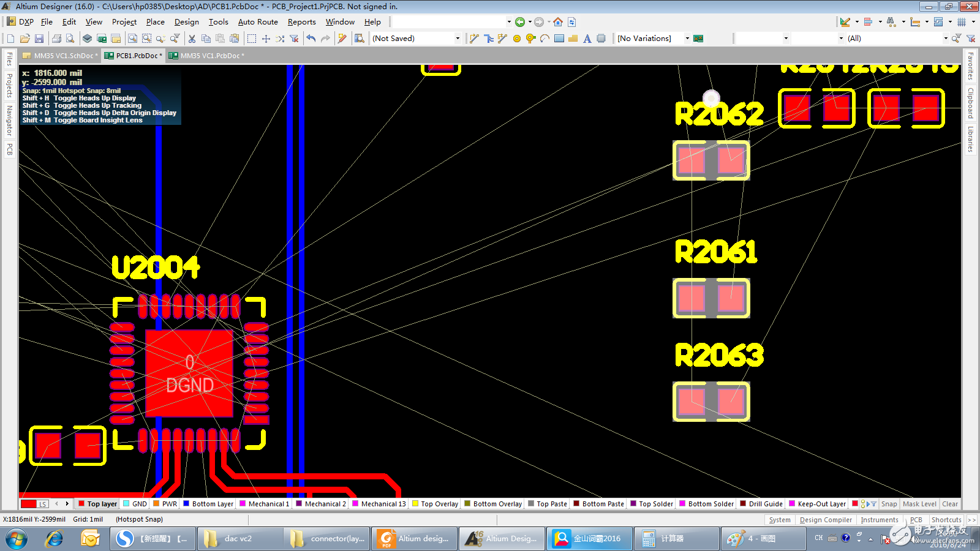Undo the last action

coord(311,39)
